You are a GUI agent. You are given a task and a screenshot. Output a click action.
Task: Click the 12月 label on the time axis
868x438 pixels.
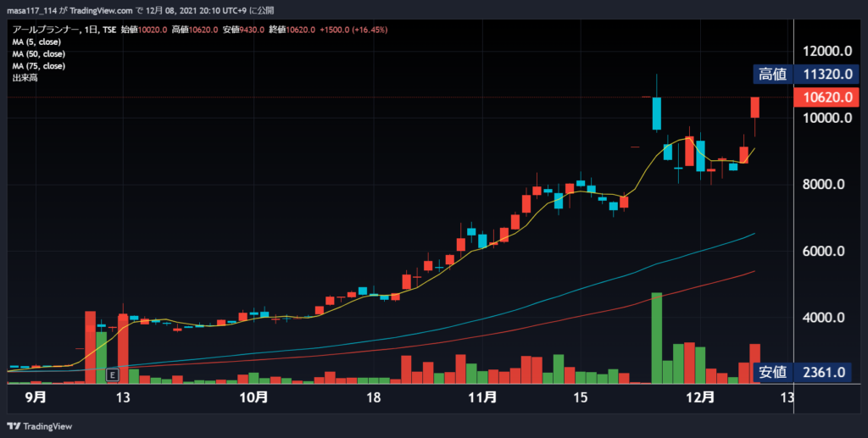coord(700,397)
